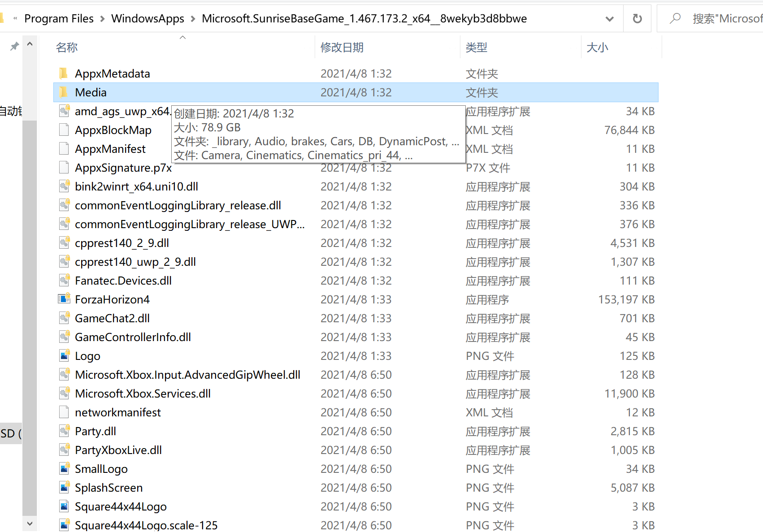Go to WindowsApps in breadcrumb

point(147,18)
